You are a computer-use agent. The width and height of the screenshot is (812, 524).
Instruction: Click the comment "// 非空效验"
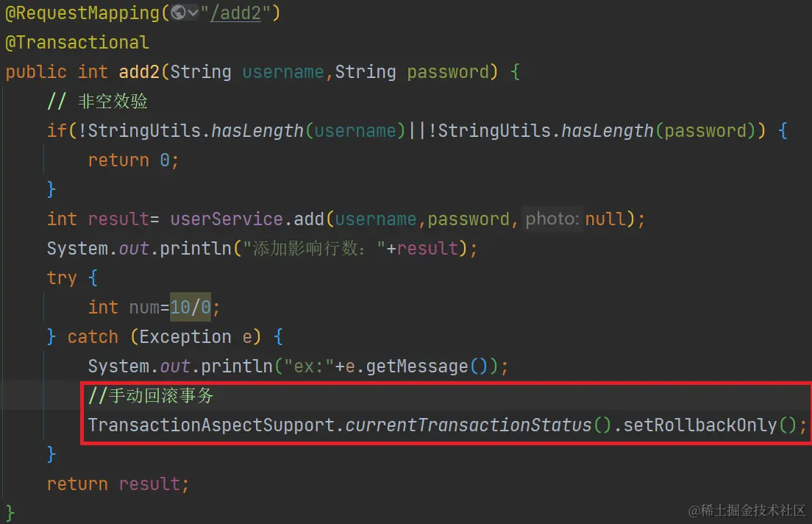pyautogui.click(x=97, y=101)
